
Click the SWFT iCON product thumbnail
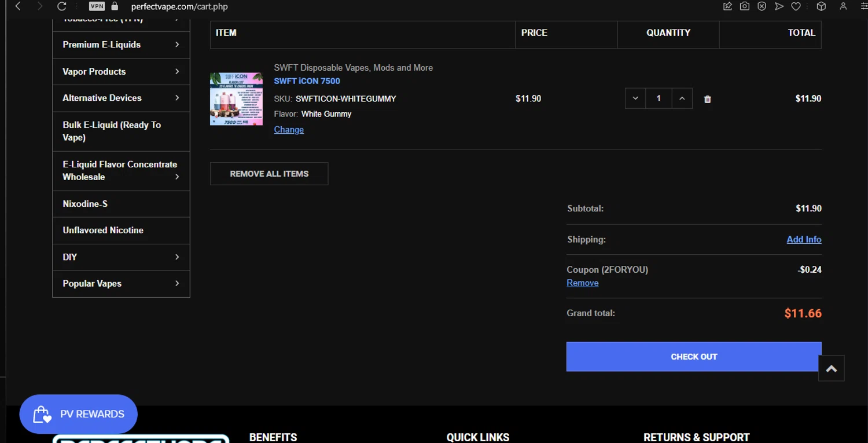pos(236,98)
